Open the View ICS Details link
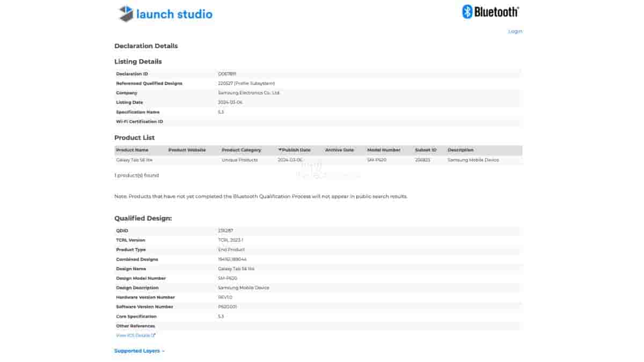644x362 pixels. 133,336
